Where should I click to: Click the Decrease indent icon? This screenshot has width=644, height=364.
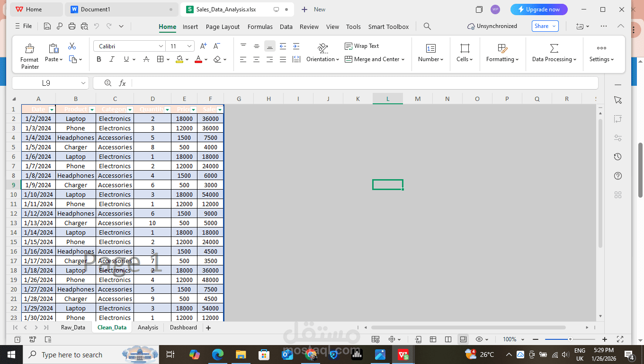pyautogui.click(x=283, y=46)
